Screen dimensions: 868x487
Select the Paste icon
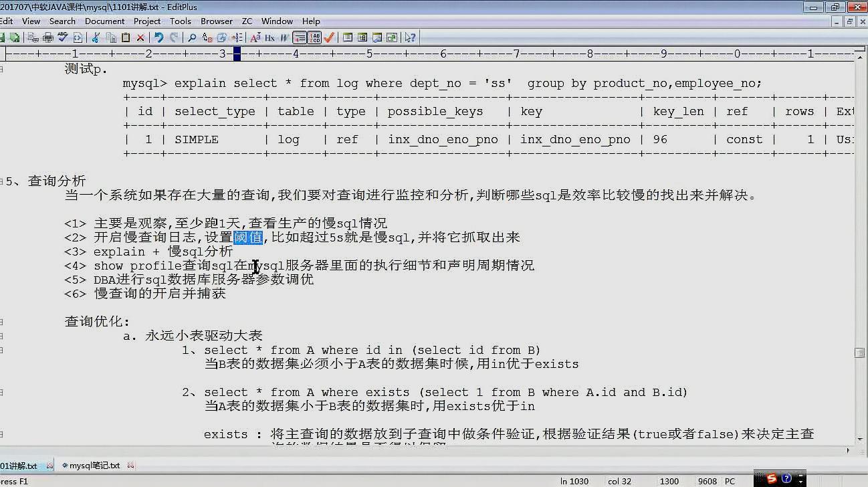tap(125, 38)
